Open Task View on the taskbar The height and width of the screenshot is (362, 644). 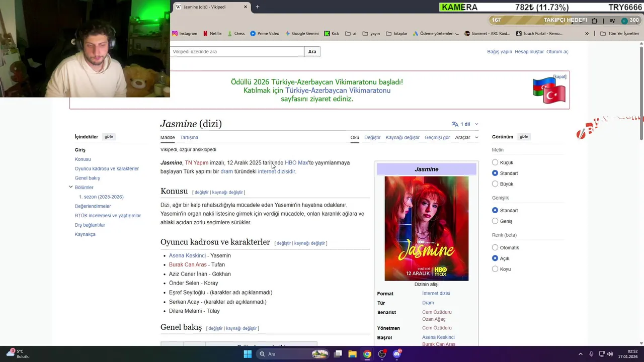point(338,354)
